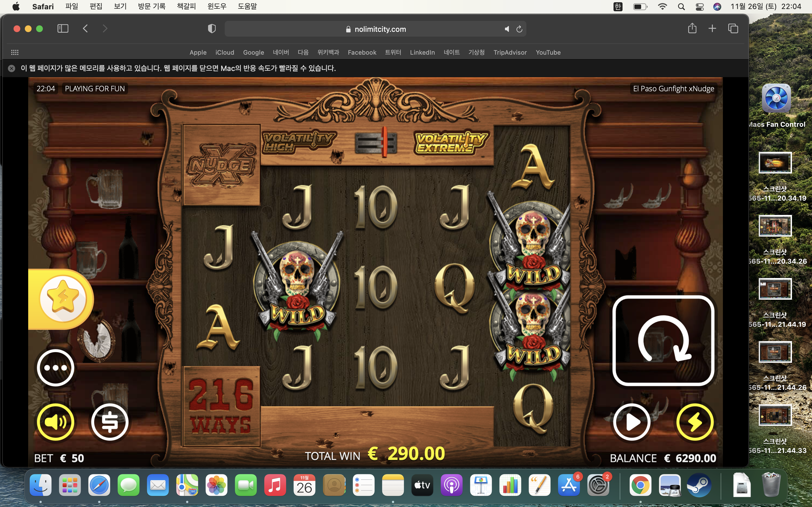Viewport: 812px width, 507px height.
Task: Open the YouTube favorites link
Action: 548,52
